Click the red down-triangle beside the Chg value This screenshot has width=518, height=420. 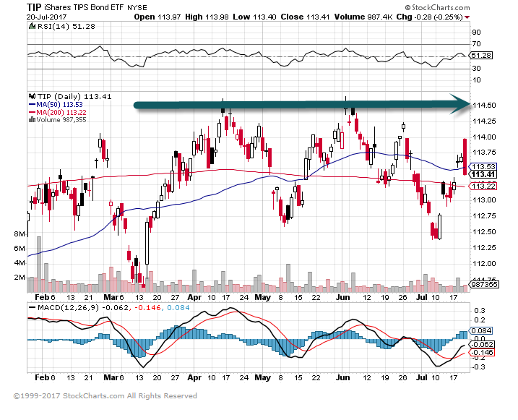(467, 17)
